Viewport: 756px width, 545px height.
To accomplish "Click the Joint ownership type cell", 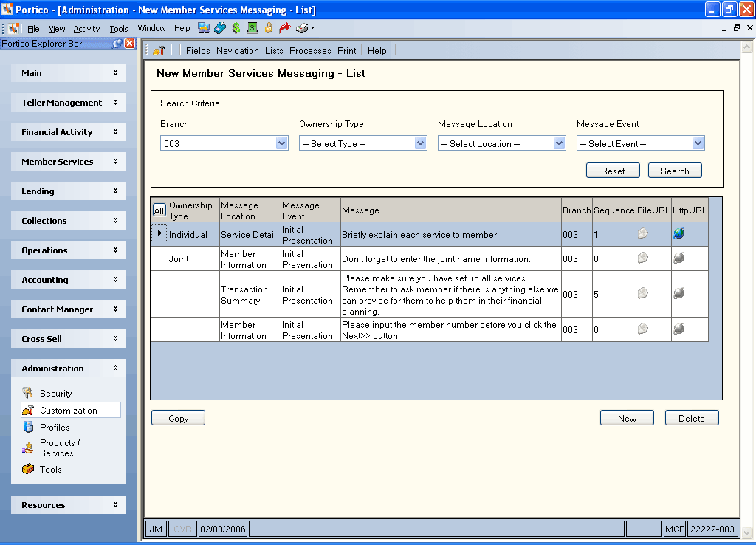I will click(193, 259).
